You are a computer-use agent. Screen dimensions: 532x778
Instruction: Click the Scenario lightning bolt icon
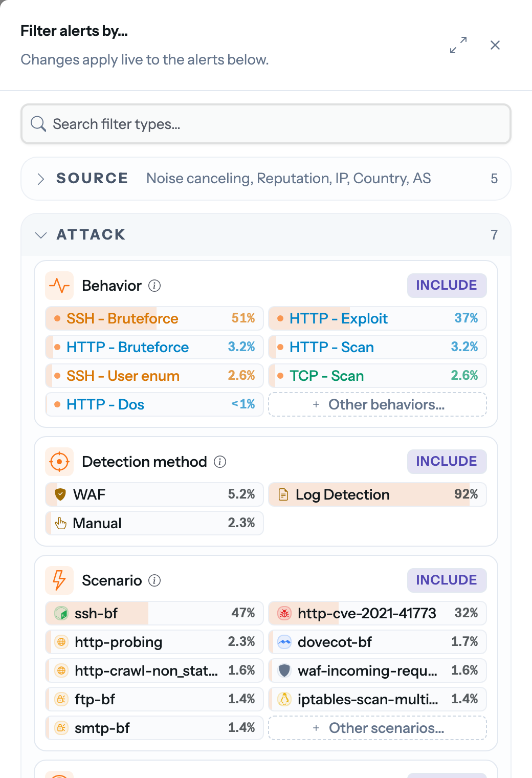click(x=59, y=580)
